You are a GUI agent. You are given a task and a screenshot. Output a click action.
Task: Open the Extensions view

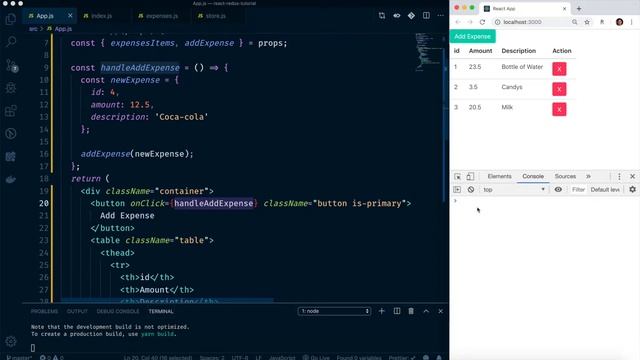click(11, 111)
